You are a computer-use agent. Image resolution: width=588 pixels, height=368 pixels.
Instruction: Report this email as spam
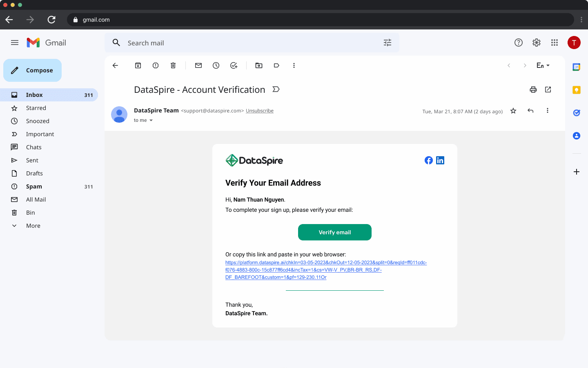pos(156,65)
